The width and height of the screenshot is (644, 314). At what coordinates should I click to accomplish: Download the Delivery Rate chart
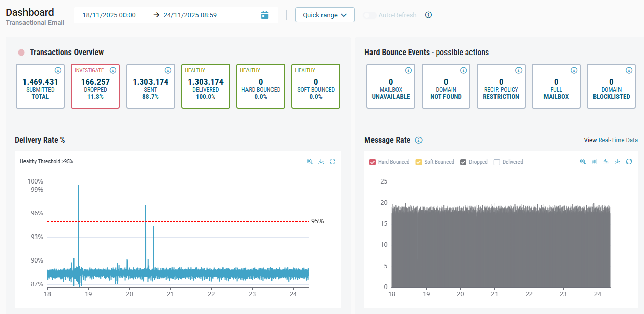[321, 162]
